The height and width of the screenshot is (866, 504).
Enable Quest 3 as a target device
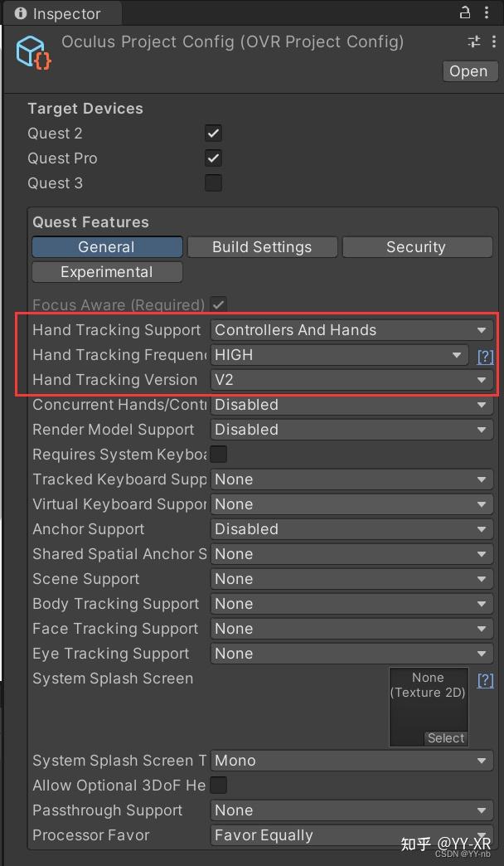point(213,182)
